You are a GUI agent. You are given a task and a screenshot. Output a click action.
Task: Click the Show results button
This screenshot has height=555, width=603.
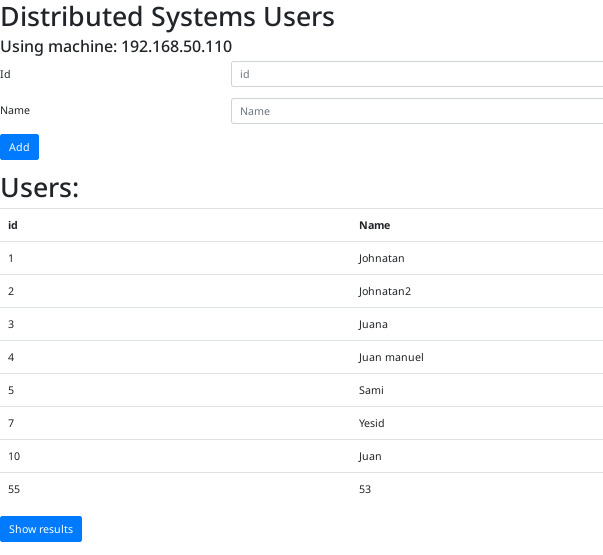[41, 529]
